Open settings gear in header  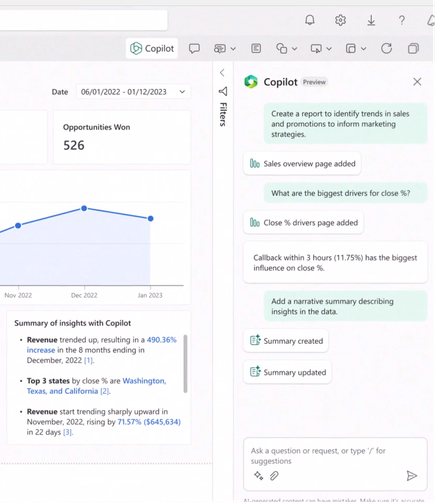click(340, 20)
